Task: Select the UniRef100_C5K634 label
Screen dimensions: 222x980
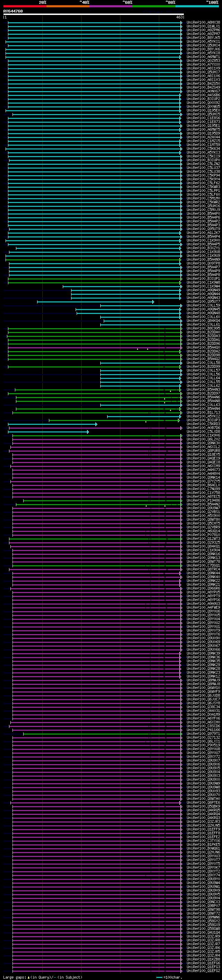Action: tap(203, 149)
